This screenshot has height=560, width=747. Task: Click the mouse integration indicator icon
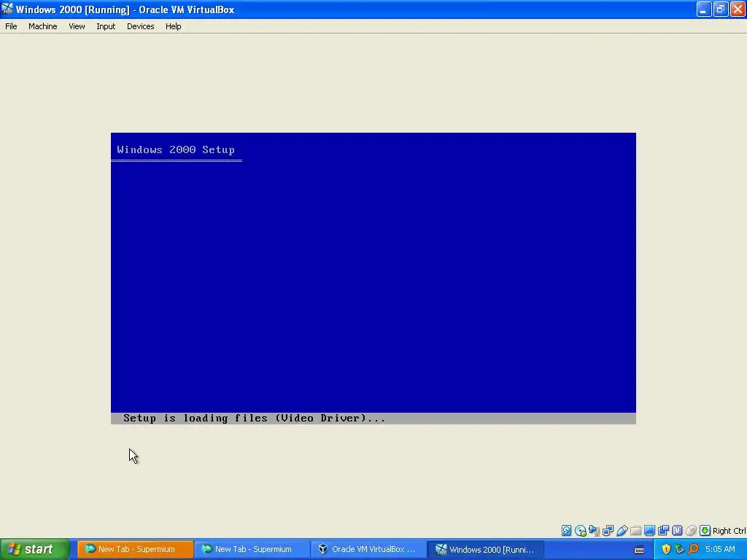692,531
